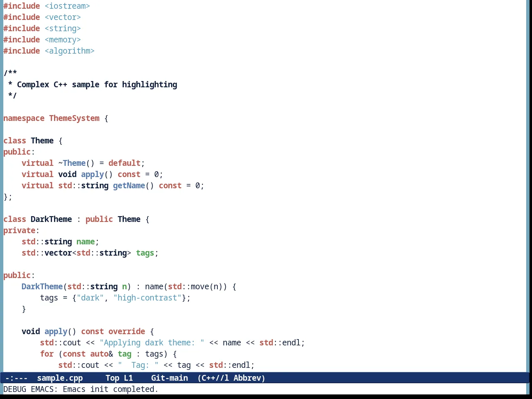Click the 'Emacs init completed' echo message
Image resolution: width=532 pixels, height=399 pixels.
click(x=111, y=389)
